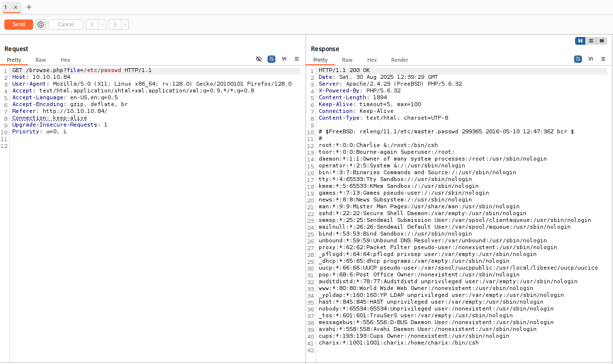Click the Server: Apache header line
Screen dimensions: 613x364
[x=390, y=84]
